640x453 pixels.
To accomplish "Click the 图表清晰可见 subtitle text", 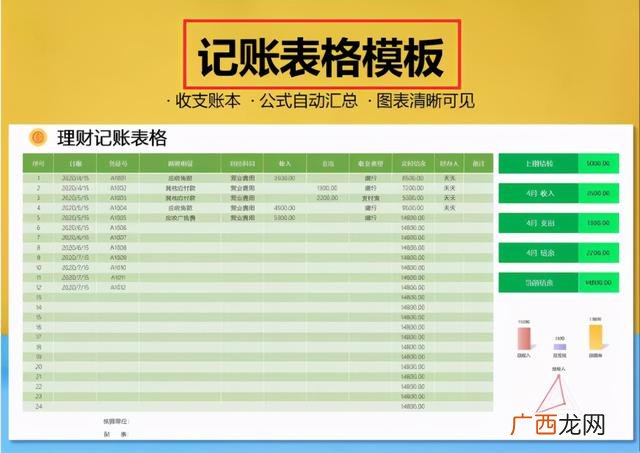I will click(x=425, y=101).
